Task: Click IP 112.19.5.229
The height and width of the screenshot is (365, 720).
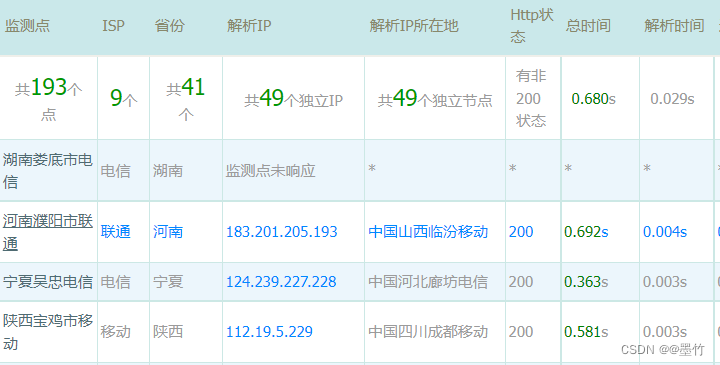Action: pyautogui.click(x=269, y=332)
